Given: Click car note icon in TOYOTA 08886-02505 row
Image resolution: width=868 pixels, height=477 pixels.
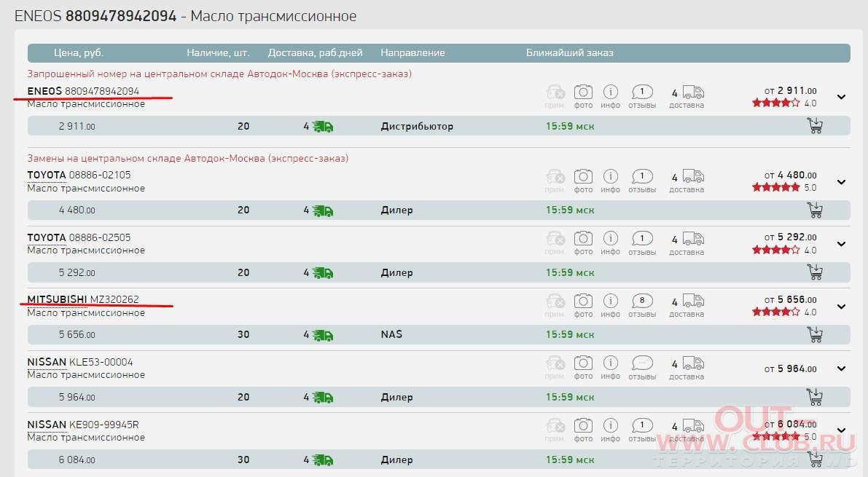Looking at the screenshot, I should 555,239.
